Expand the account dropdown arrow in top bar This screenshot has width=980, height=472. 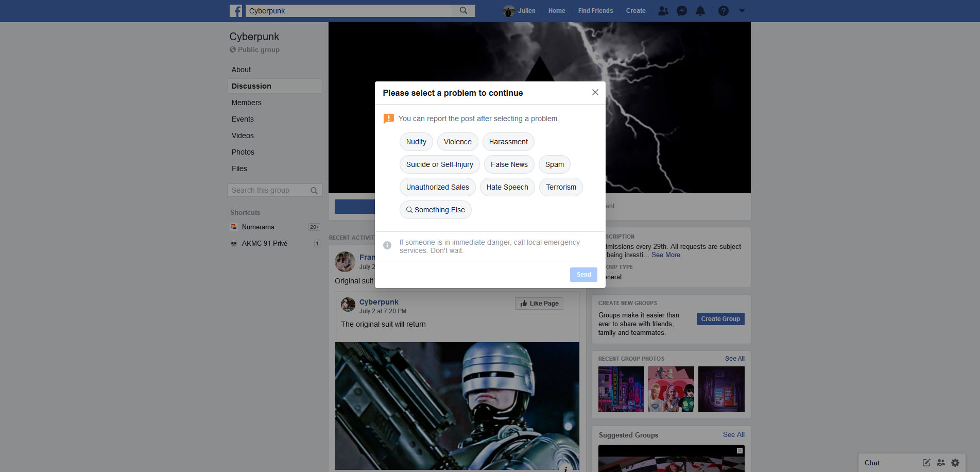pyautogui.click(x=742, y=11)
